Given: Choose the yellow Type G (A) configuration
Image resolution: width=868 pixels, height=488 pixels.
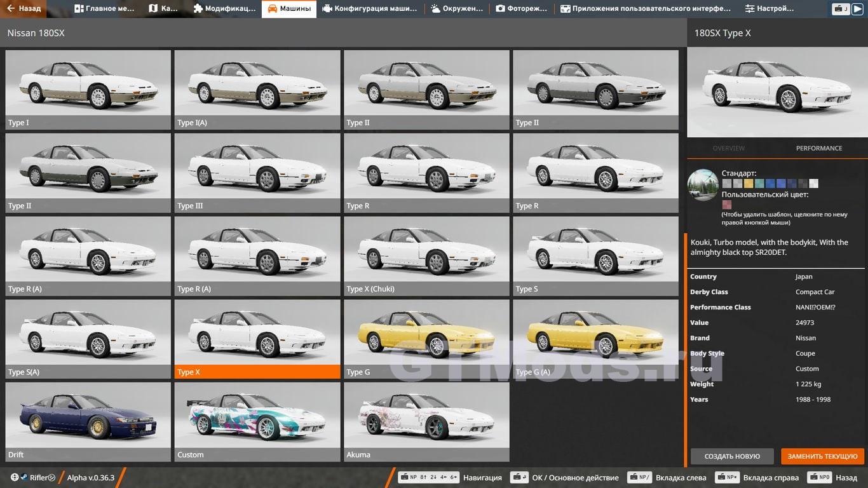Looking at the screenshot, I should 596,339.
